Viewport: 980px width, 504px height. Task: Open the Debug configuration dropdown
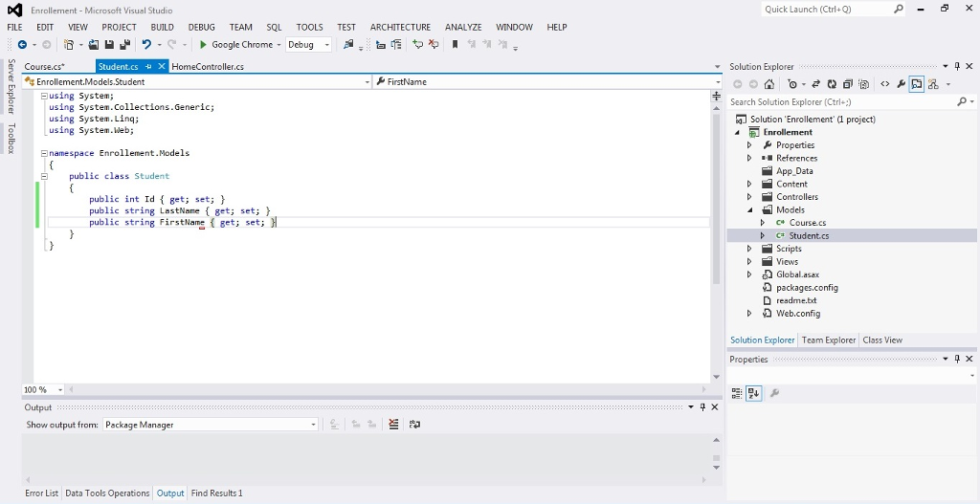tap(326, 45)
